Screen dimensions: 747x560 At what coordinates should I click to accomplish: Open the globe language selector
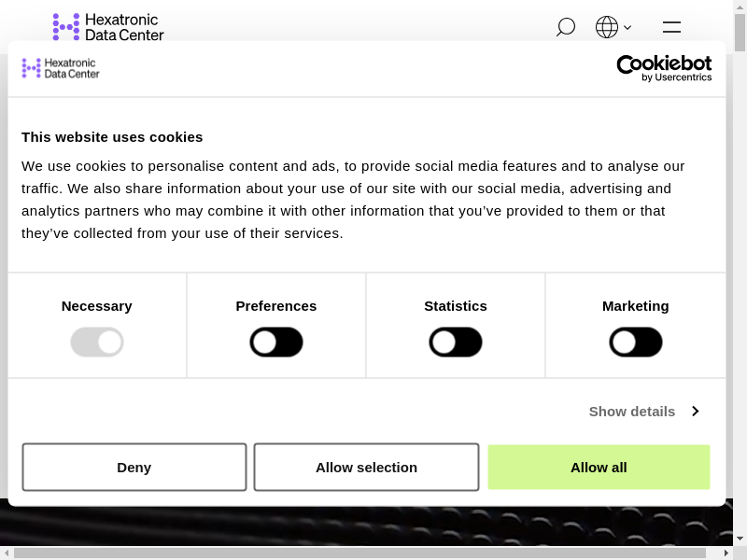point(607,27)
